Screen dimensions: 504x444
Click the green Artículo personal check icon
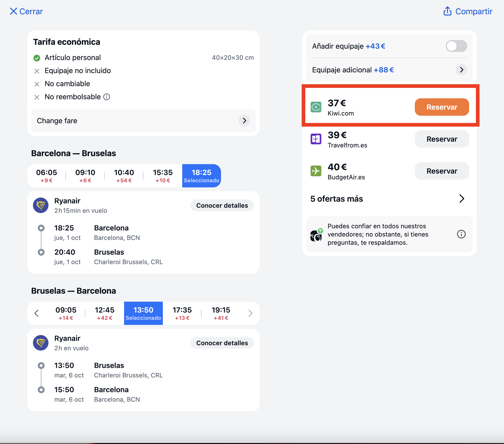tap(37, 58)
